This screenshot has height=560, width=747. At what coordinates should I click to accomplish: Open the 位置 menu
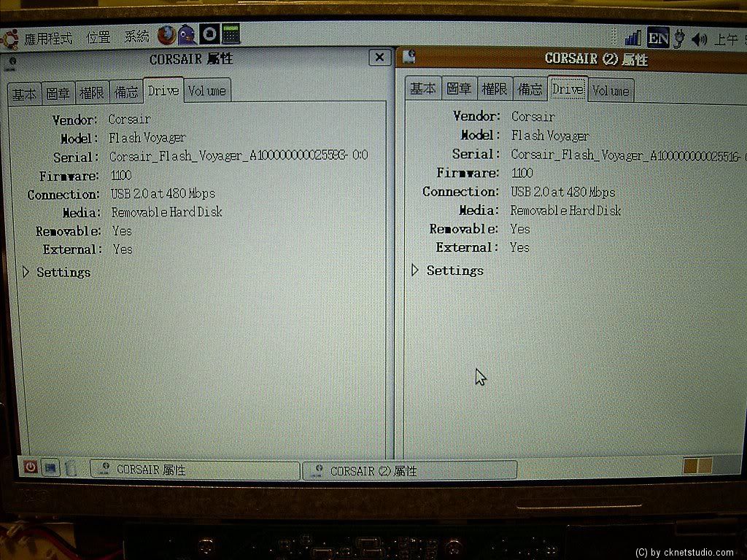click(98, 37)
